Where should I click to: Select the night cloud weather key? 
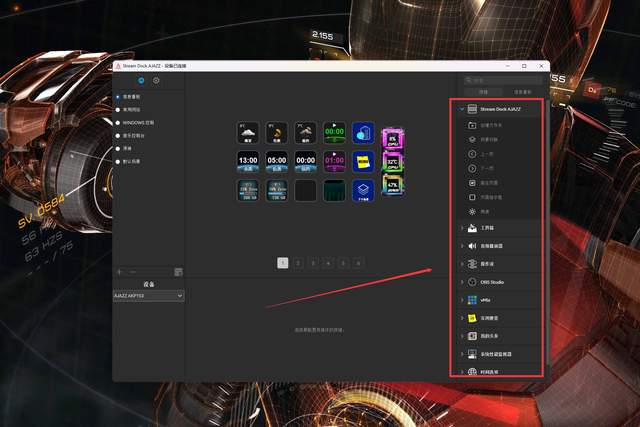[305, 132]
